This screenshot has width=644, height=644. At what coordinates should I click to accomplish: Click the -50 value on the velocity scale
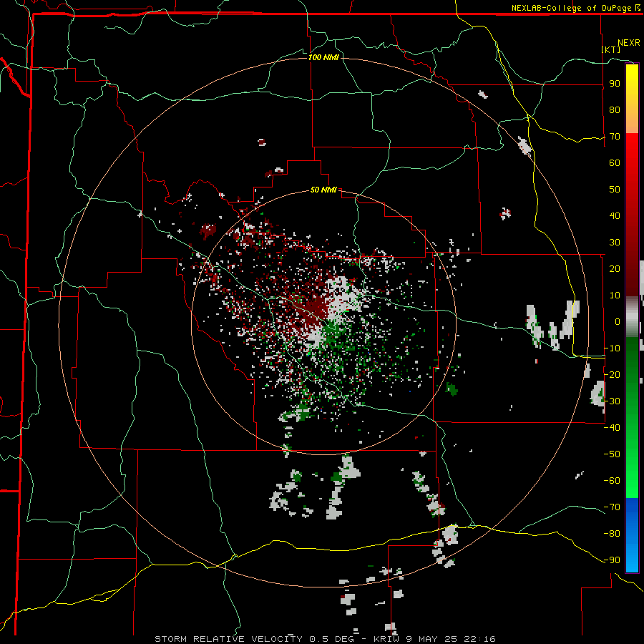(x=612, y=454)
